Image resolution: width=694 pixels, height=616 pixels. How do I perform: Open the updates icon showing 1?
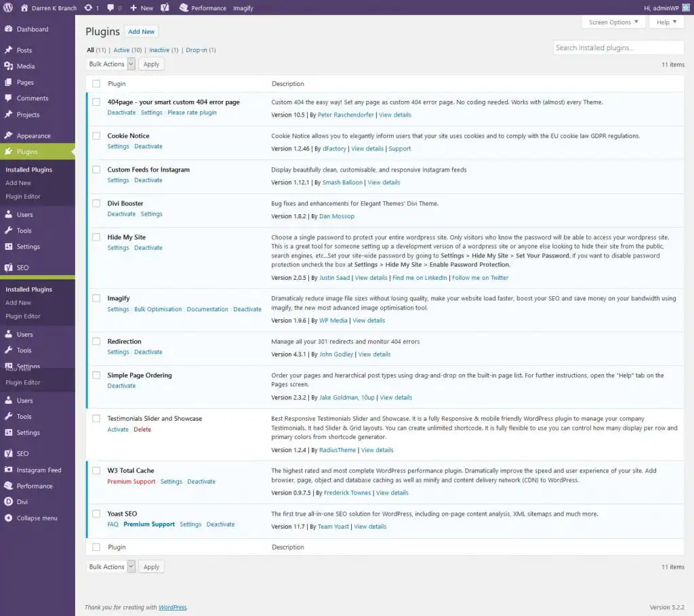click(89, 8)
